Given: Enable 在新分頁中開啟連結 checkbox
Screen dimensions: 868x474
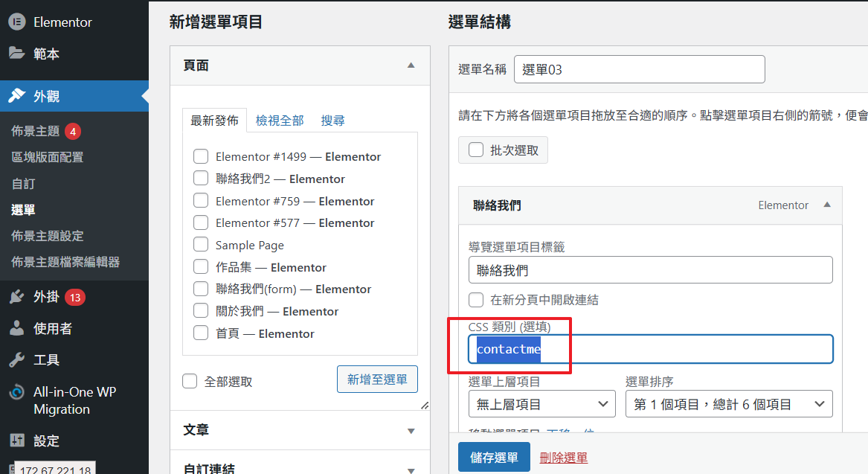Looking at the screenshot, I should point(476,300).
